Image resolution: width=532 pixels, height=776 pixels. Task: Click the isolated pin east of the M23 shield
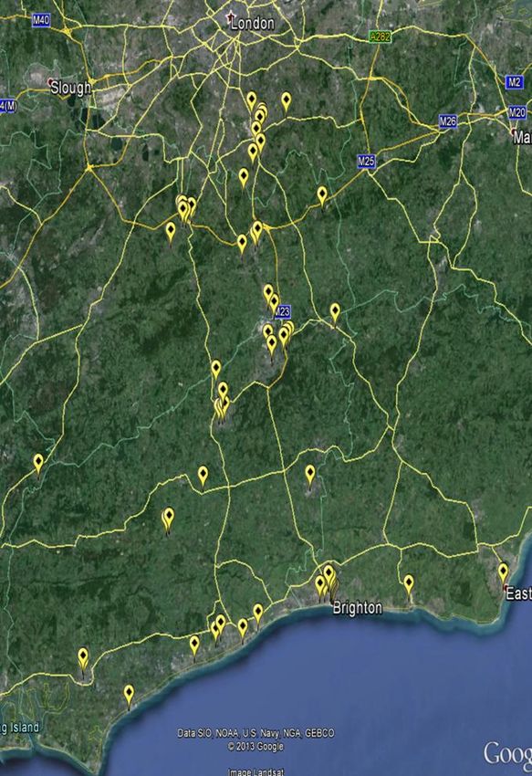(x=335, y=314)
